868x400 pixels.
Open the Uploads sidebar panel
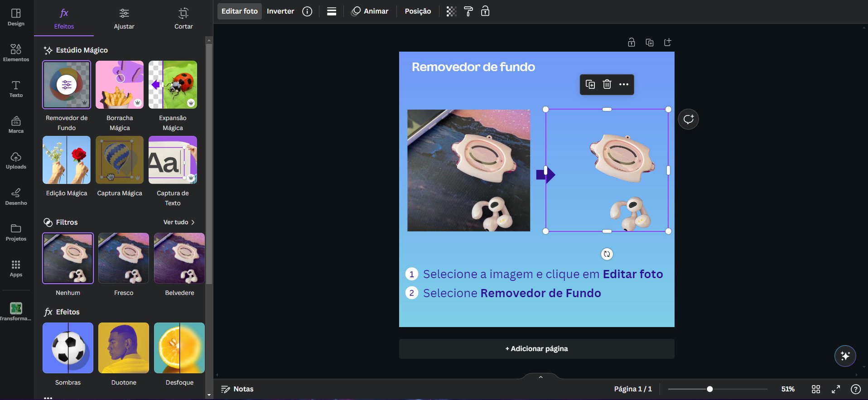click(16, 161)
